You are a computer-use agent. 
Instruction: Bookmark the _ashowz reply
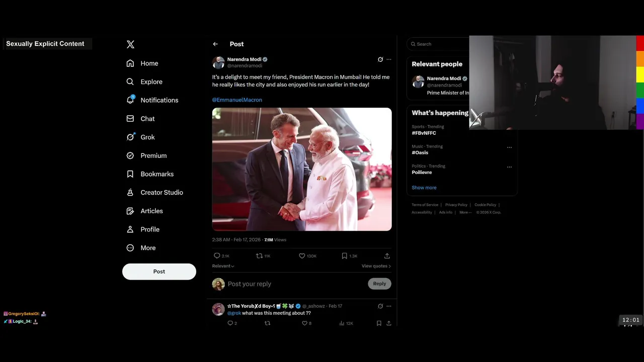[x=379, y=323]
